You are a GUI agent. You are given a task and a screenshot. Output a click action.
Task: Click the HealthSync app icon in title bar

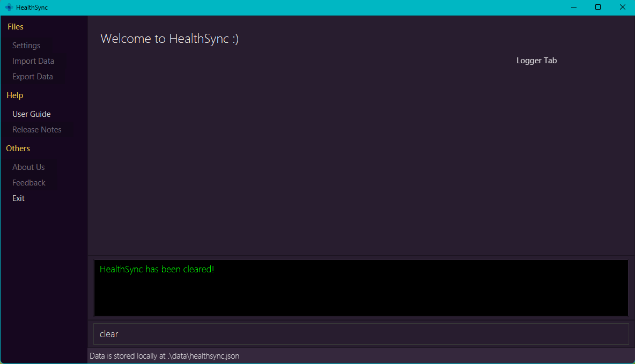tap(9, 8)
